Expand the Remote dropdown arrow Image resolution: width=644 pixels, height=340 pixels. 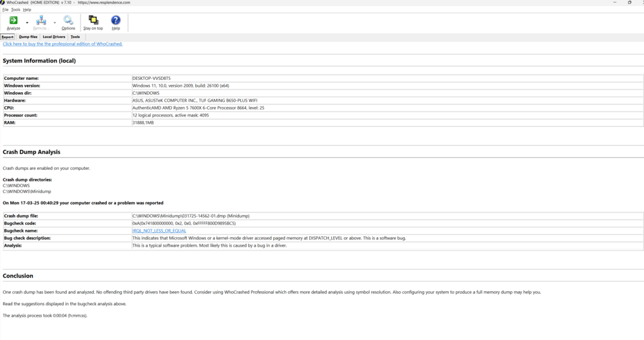pos(55,23)
